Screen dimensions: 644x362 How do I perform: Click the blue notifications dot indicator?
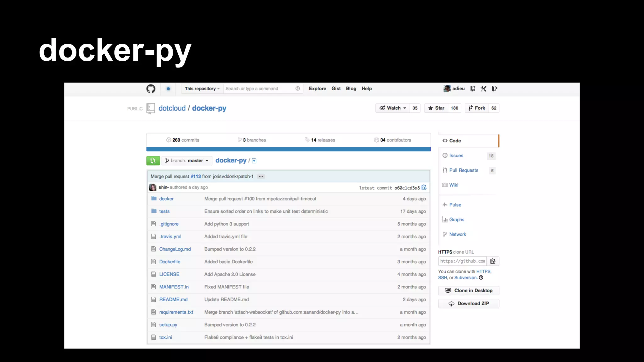[168, 89]
